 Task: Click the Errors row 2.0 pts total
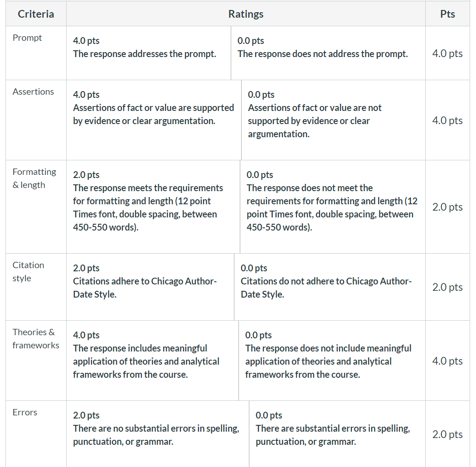447,434
